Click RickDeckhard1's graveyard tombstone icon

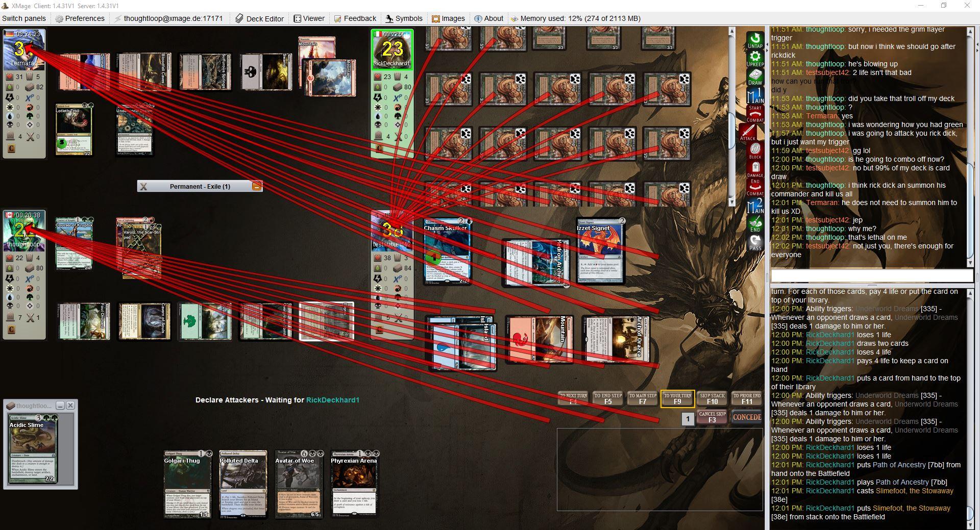point(378,136)
